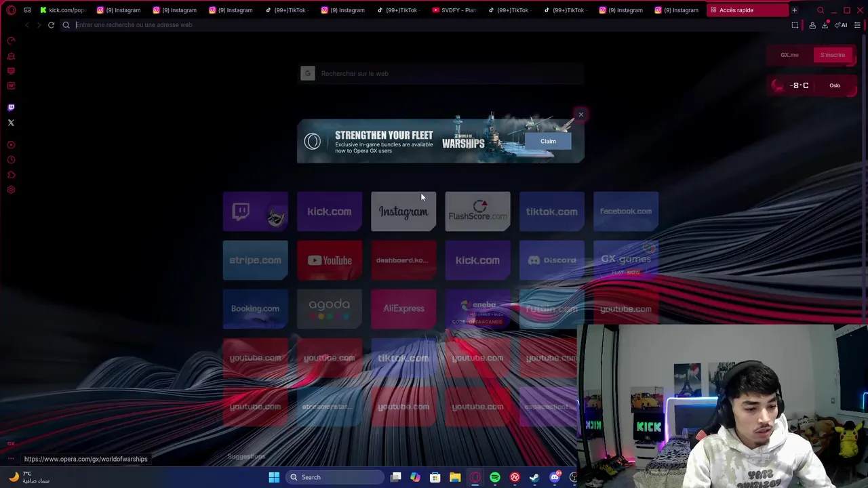The height and width of the screenshot is (488, 868).
Task: Open the YouTube logo speed dial tile
Action: pyautogui.click(x=330, y=260)
